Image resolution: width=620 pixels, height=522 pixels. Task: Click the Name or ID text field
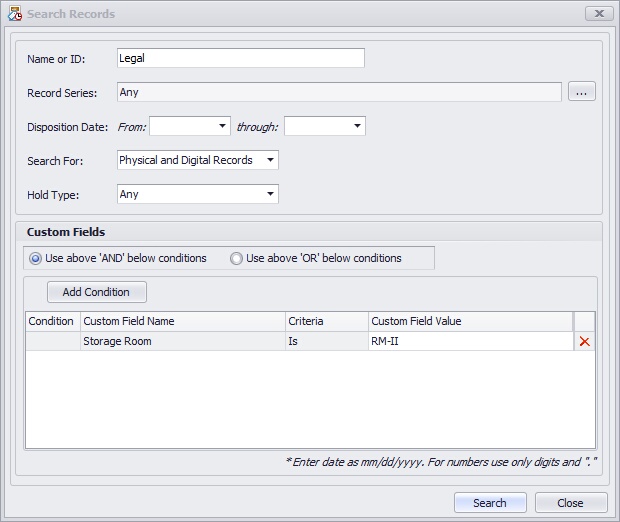click(240, 58)
